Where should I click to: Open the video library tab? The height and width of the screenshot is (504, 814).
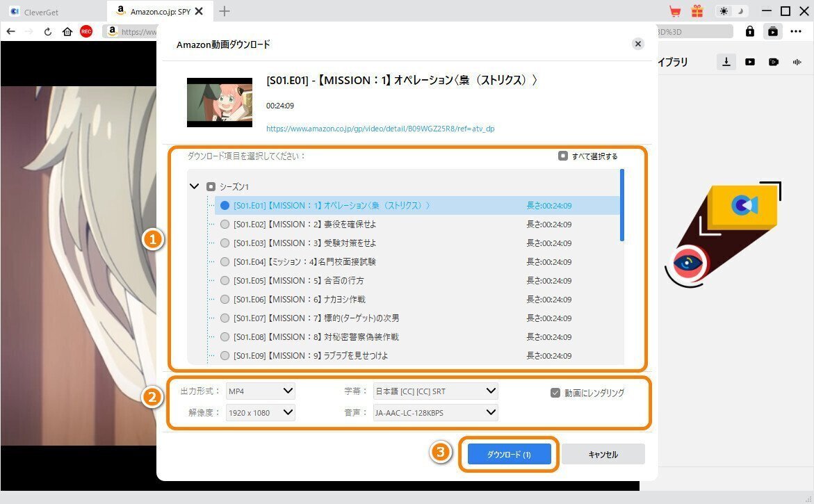click(x=750, y=62)
